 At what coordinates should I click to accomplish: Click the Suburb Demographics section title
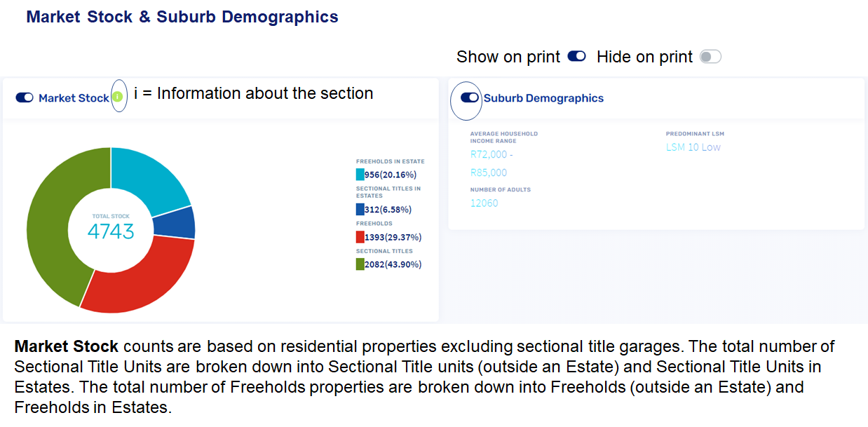coord(543,98)
